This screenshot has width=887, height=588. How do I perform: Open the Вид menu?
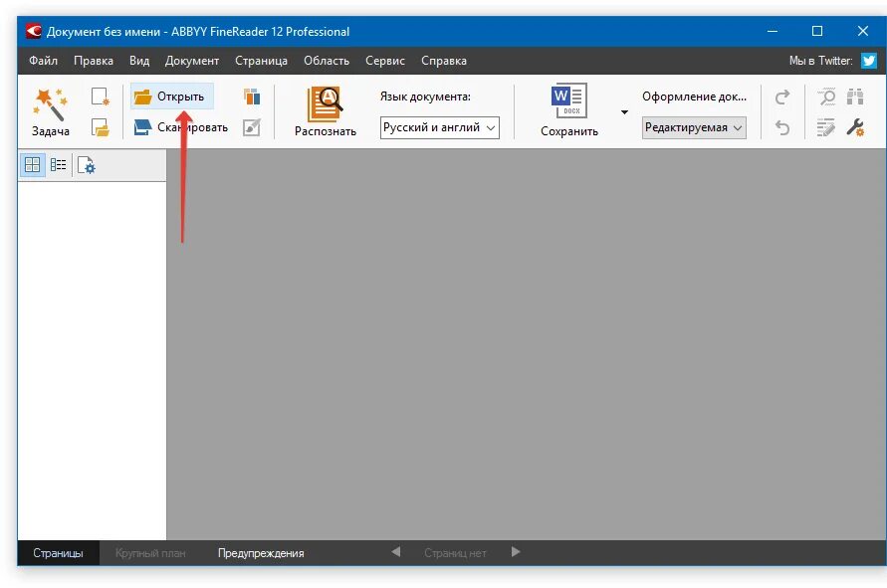tap(139, 61)
